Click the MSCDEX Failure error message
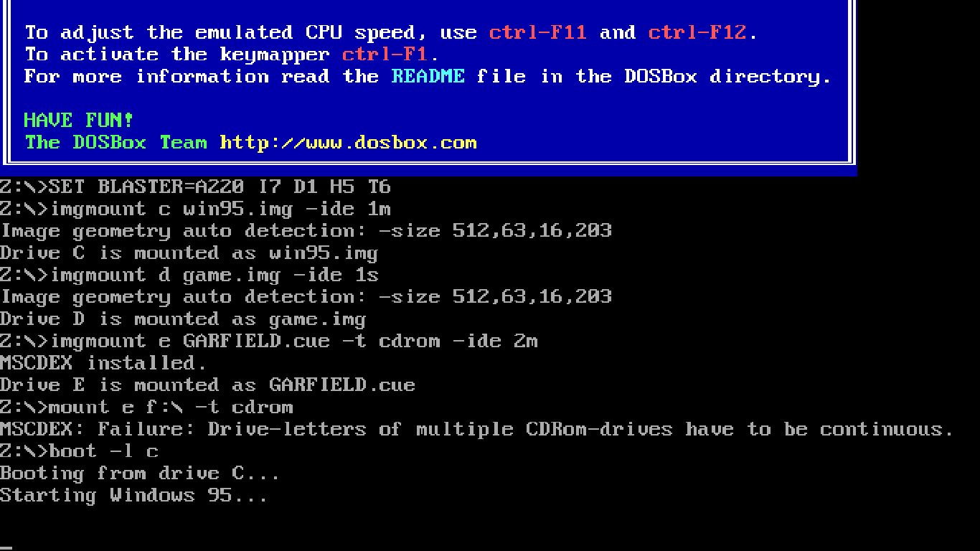 pyautogui.click(x=476, y=429)
